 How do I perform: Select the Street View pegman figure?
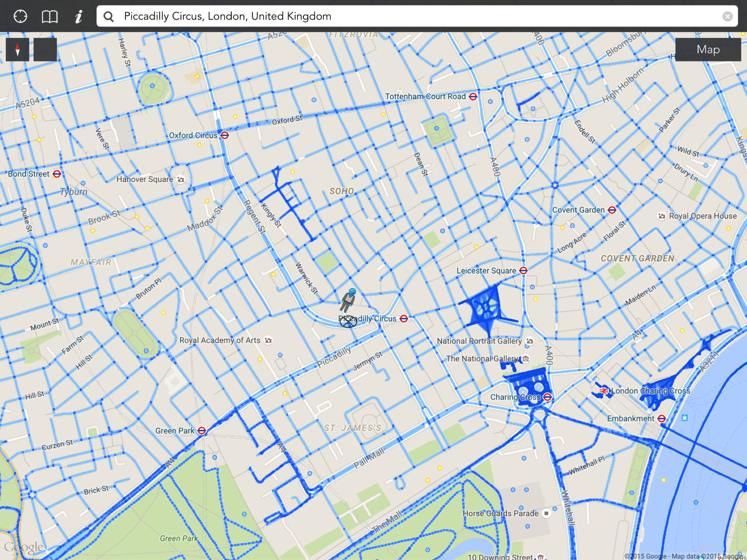348,300
